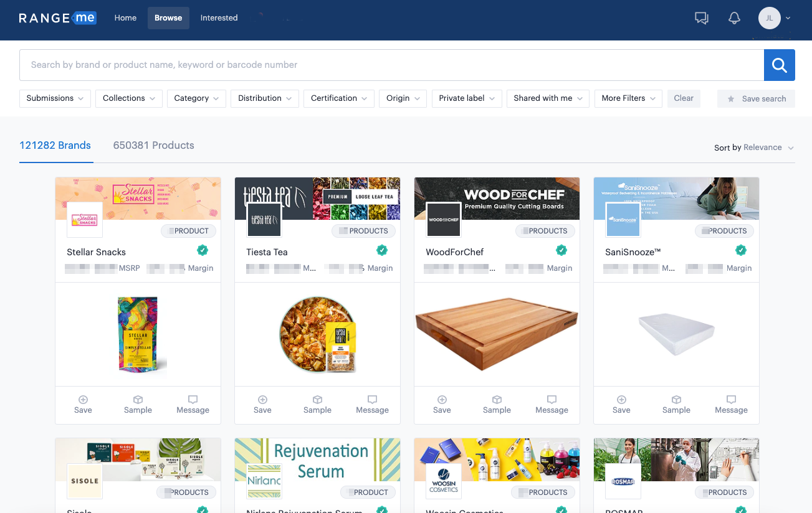812x513 pixels.
Task: Save the WoodForChef brand
Action: [442, 404]
